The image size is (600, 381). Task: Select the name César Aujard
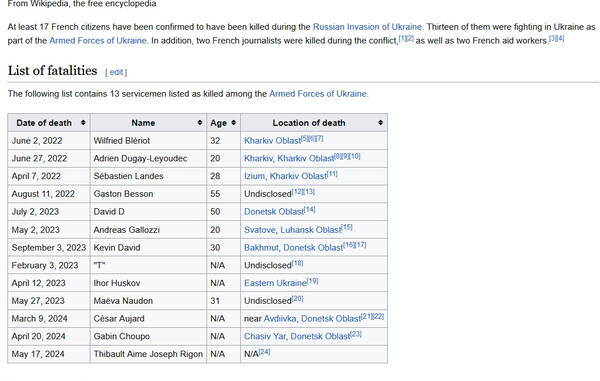tap(119, 318)
